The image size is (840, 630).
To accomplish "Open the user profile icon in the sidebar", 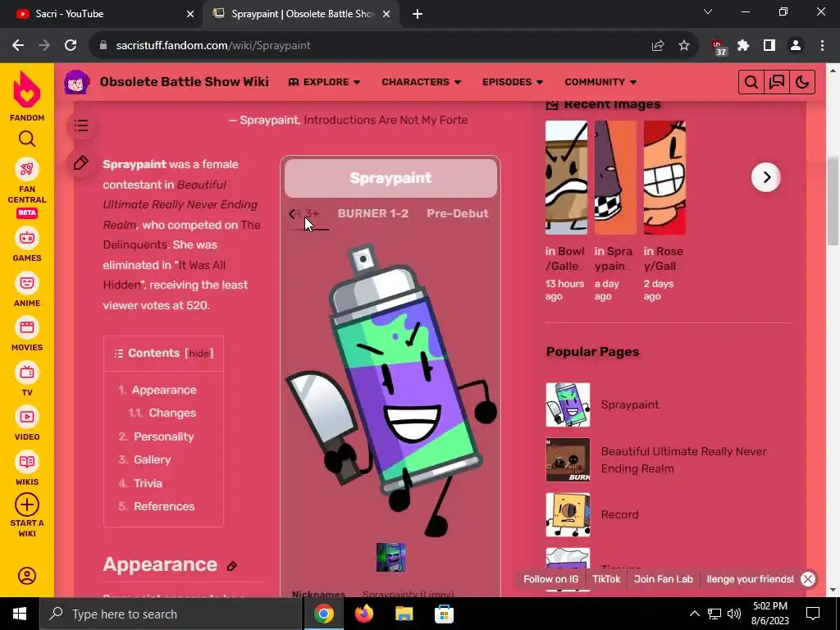I will [x=27, y=576].
